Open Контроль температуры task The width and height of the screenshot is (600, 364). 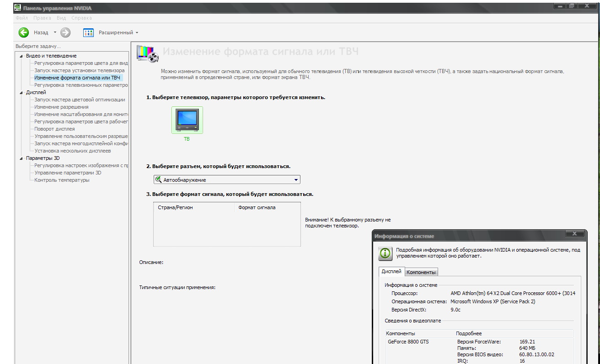click(x=62, y=180)
